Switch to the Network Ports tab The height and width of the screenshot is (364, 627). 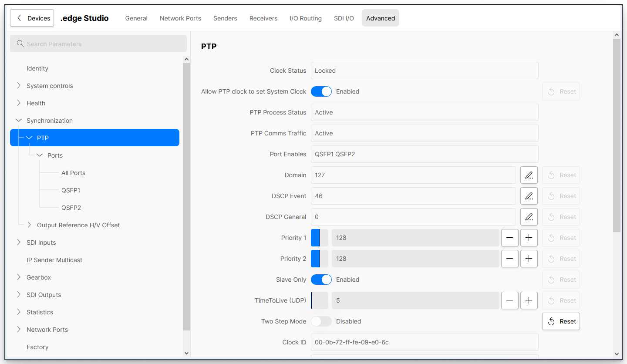(180, 18)
